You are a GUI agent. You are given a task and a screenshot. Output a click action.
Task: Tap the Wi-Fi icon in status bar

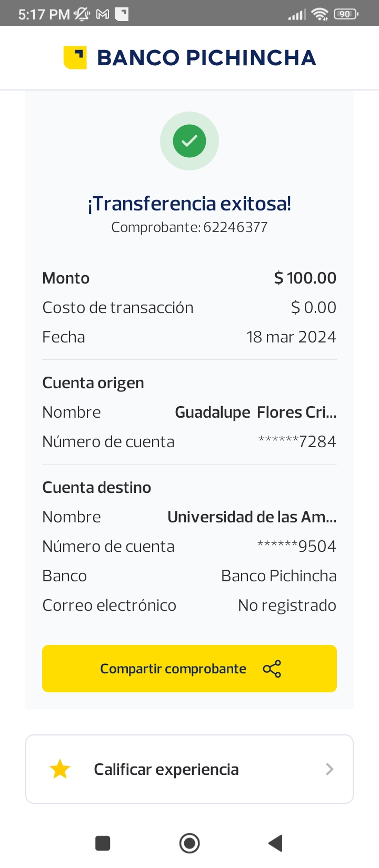pos(320,14)
